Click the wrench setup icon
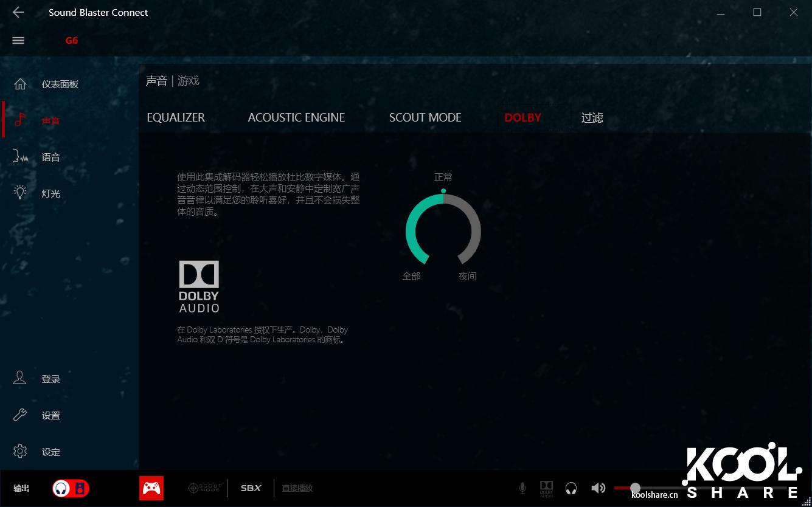The image size is (812, 507). [20, 415]
